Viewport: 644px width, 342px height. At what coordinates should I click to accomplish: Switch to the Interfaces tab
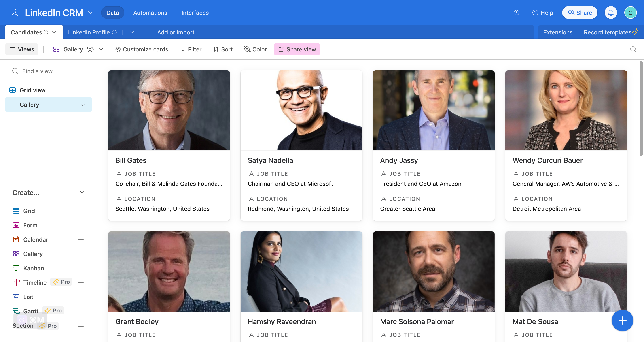pos(195,13)
